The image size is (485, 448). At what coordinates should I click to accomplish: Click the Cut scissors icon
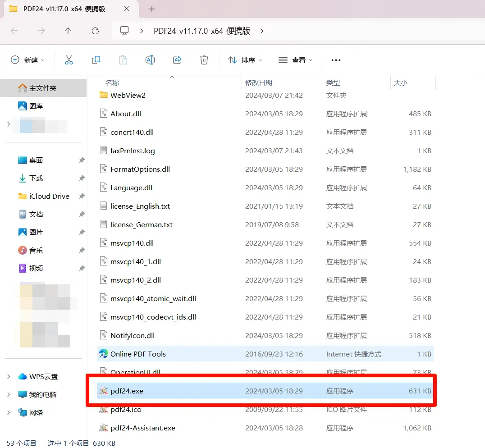tap(69, 60)
